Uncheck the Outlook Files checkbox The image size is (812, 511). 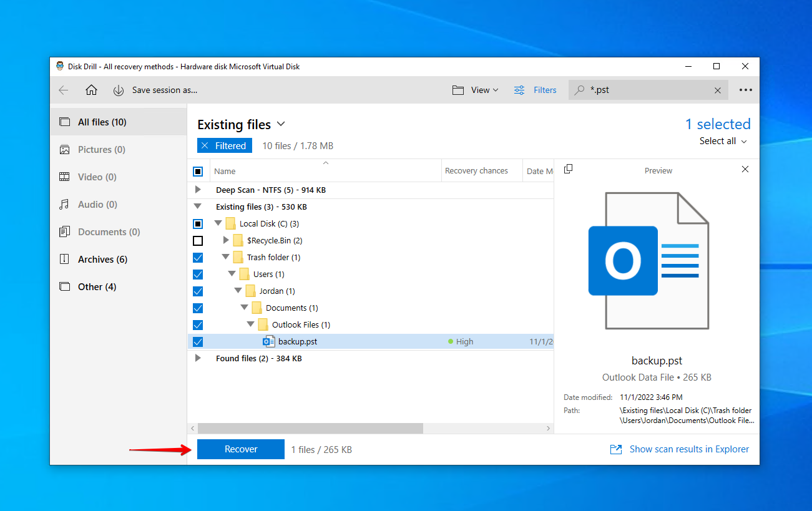click(198, 324)
